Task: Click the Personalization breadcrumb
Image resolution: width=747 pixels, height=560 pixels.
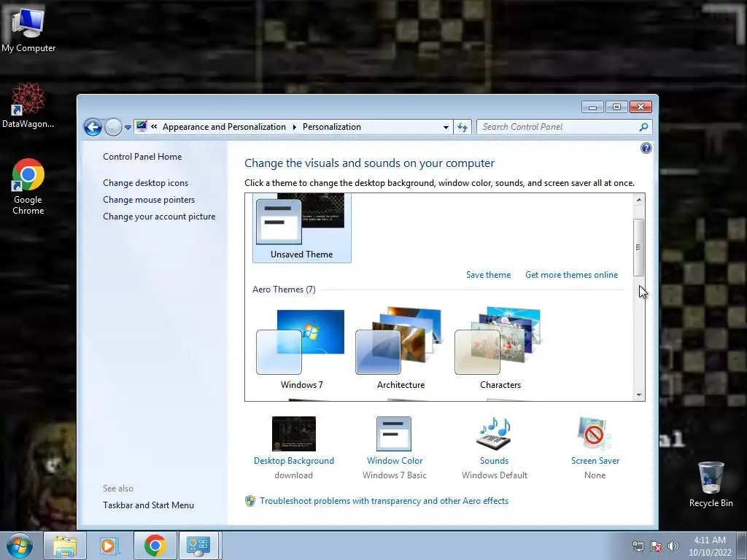Action: pos(332,127)
